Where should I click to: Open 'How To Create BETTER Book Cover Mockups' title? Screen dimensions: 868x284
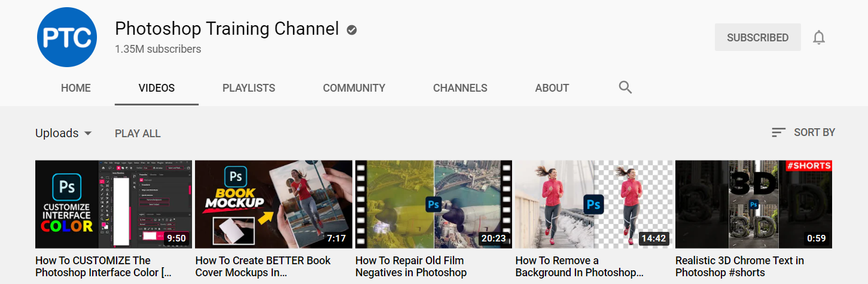pyautogui.click(x=263, y=267)
